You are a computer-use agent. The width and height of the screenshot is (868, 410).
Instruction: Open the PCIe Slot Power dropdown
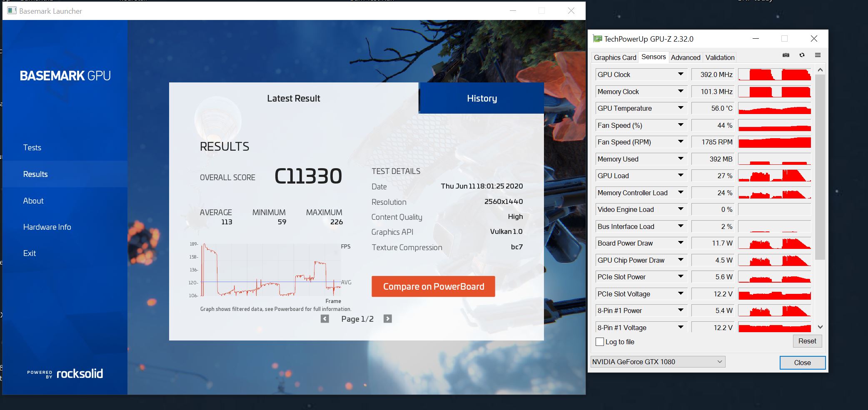coord(681,277)
